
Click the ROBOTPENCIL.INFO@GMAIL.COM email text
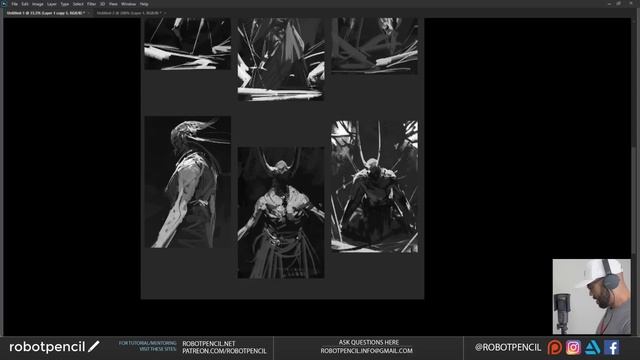coord(367,351)
